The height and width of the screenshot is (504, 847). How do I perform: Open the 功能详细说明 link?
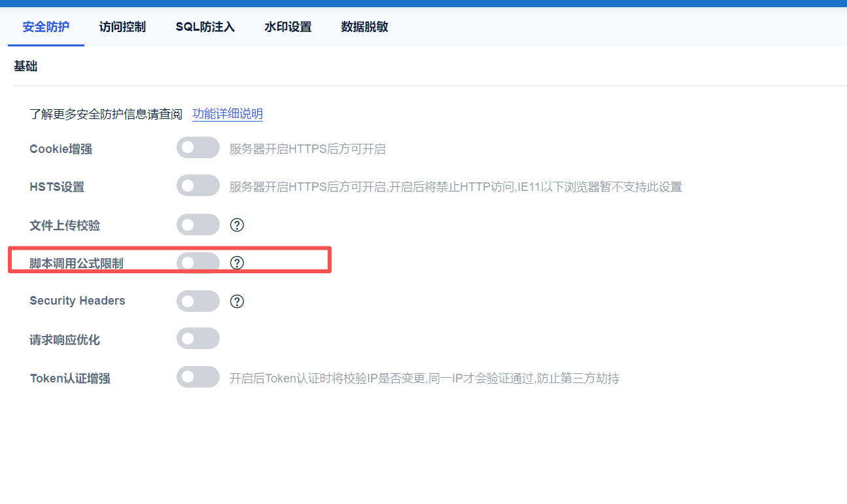[228, 114]
